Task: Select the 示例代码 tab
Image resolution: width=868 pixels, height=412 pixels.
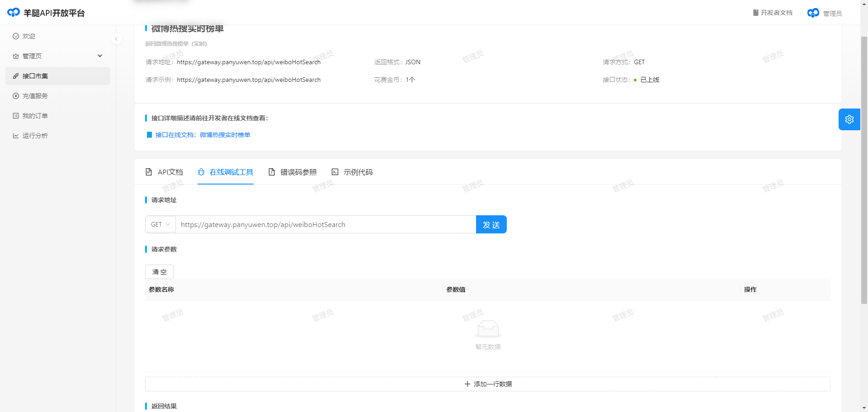Action: point(352,172)
